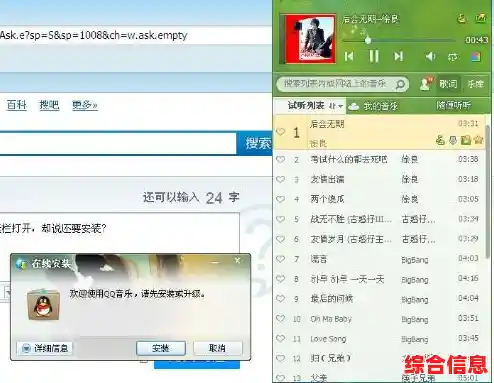The height and width of the screenshot is (383, 494).
Task: Select the track 4 row lasting 03:05
Action: [379, 199]
